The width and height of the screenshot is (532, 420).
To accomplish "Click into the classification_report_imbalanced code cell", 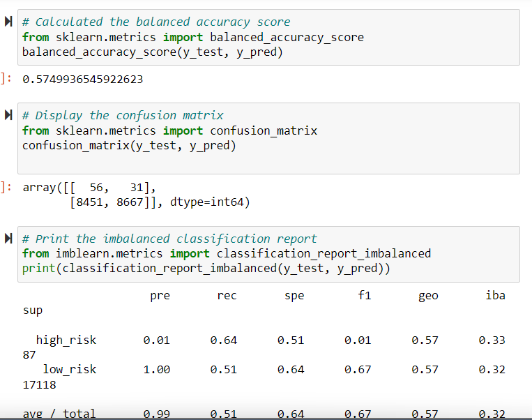I will click(x=268, y=254).
